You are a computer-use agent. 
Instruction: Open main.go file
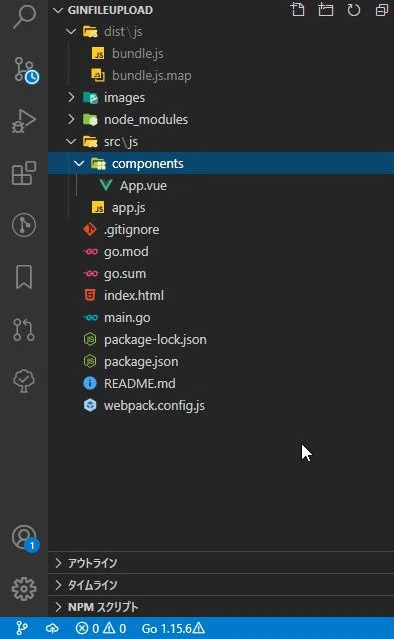click(221, 317)
